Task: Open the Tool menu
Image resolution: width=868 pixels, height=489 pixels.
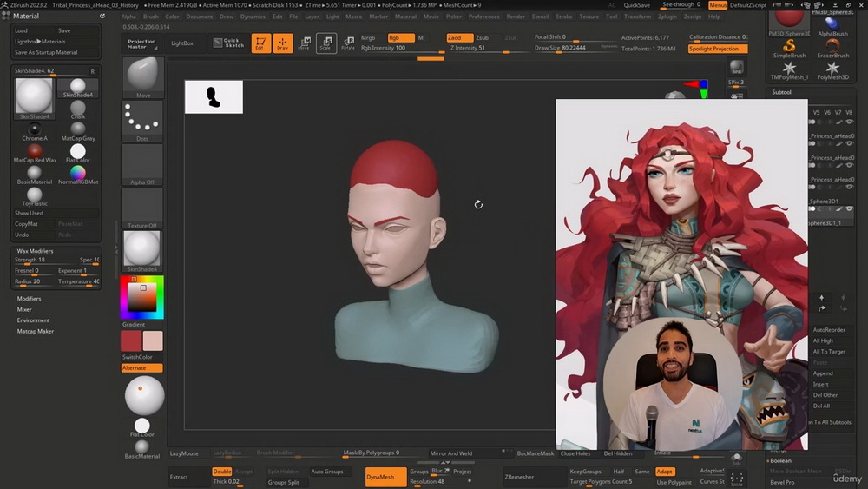Action: click(x=611, y=17)
